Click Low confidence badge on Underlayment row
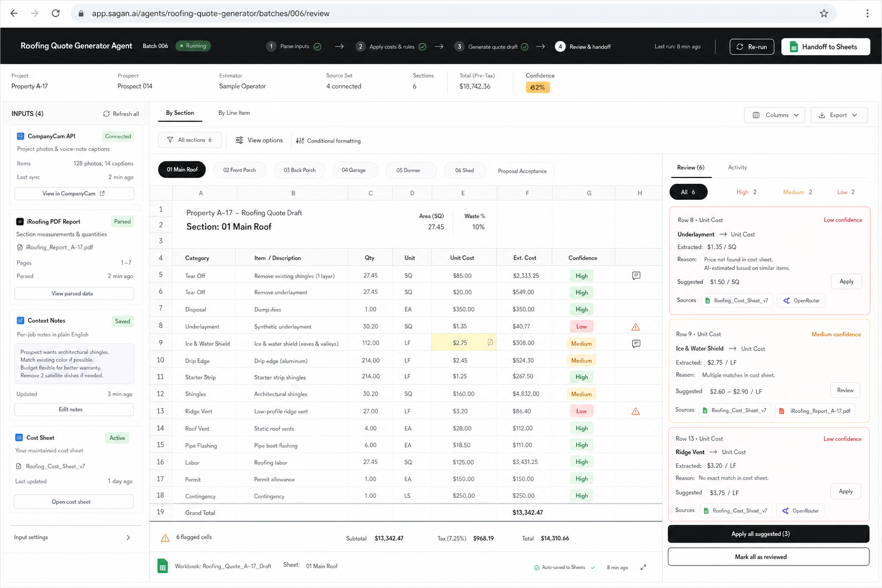 pos(581,326)
